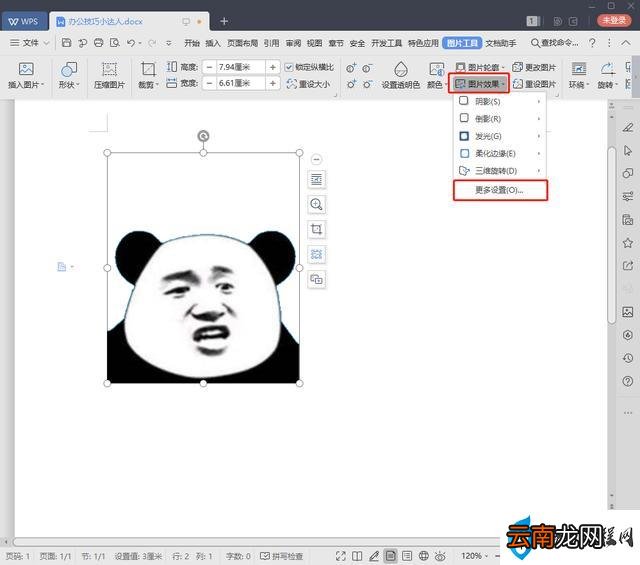The image size is (640, 565).
Task: Click the picture icon in right sidebar
Action: coord(628,312)
